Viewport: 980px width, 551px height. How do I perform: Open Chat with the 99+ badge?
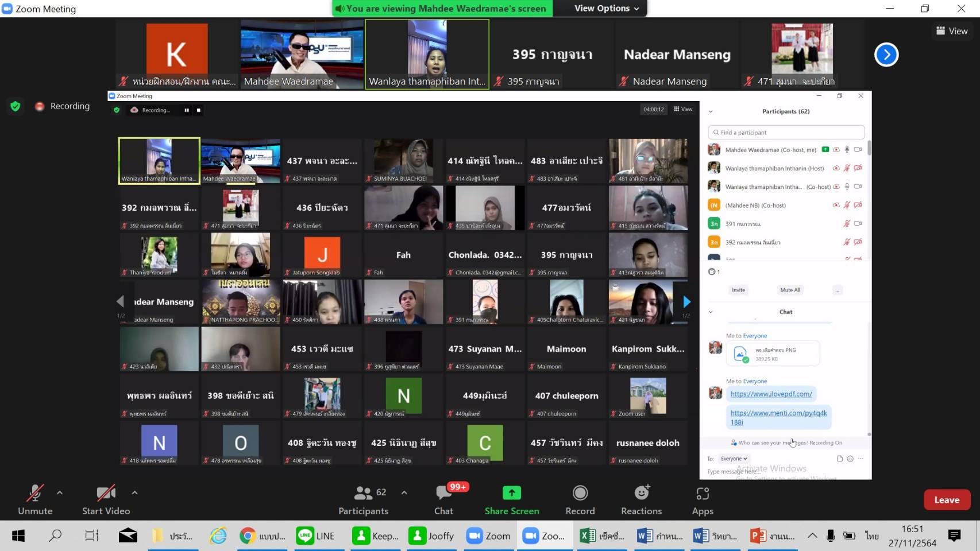coord(443,500)
